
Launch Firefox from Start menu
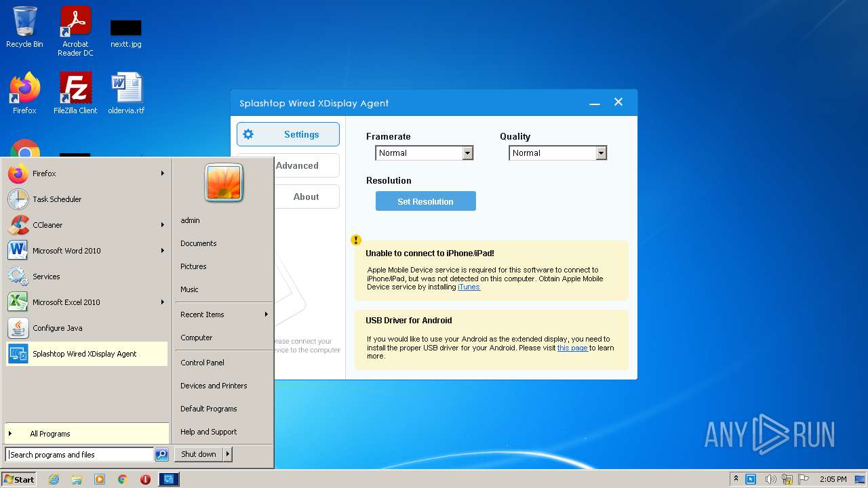coord(87,174)
